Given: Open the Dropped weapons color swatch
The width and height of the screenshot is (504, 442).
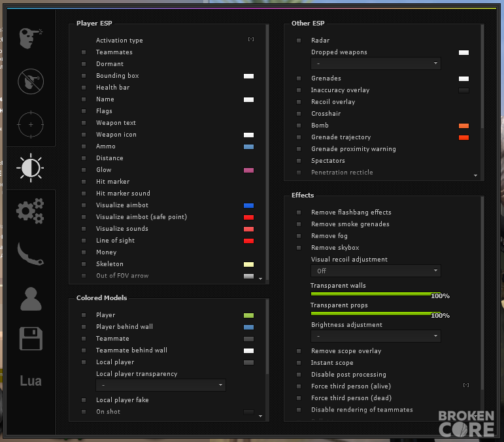Looking at the screenshot, I should click(x=463, y=52).
